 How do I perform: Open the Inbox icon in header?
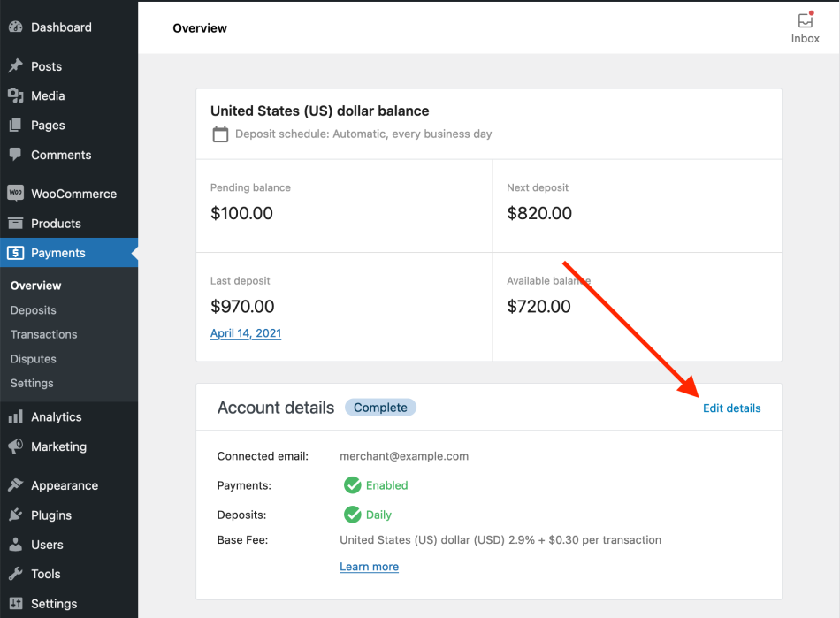pyautogui.click(x=805, y=21)
